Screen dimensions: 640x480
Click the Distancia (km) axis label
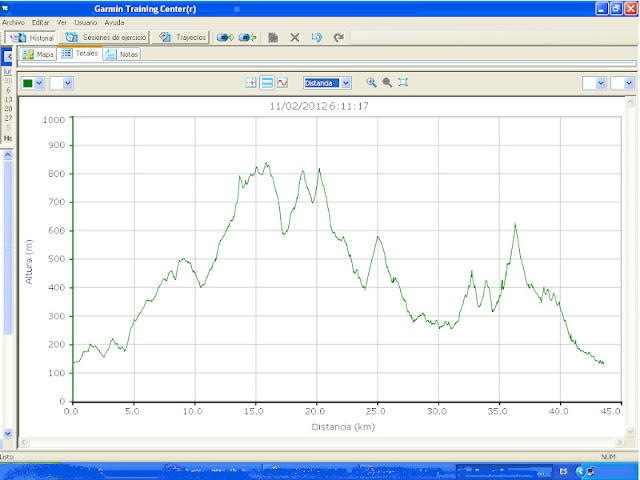[343, 427]
